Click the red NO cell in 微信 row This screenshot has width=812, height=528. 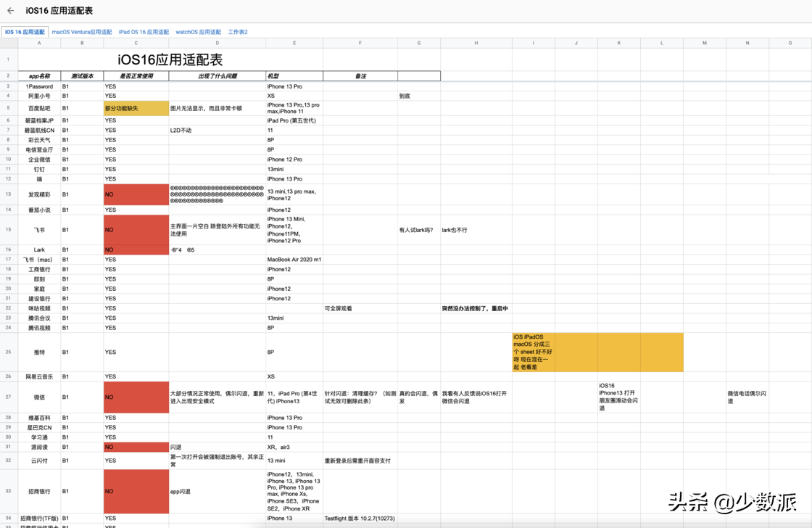tap(136, 397)
